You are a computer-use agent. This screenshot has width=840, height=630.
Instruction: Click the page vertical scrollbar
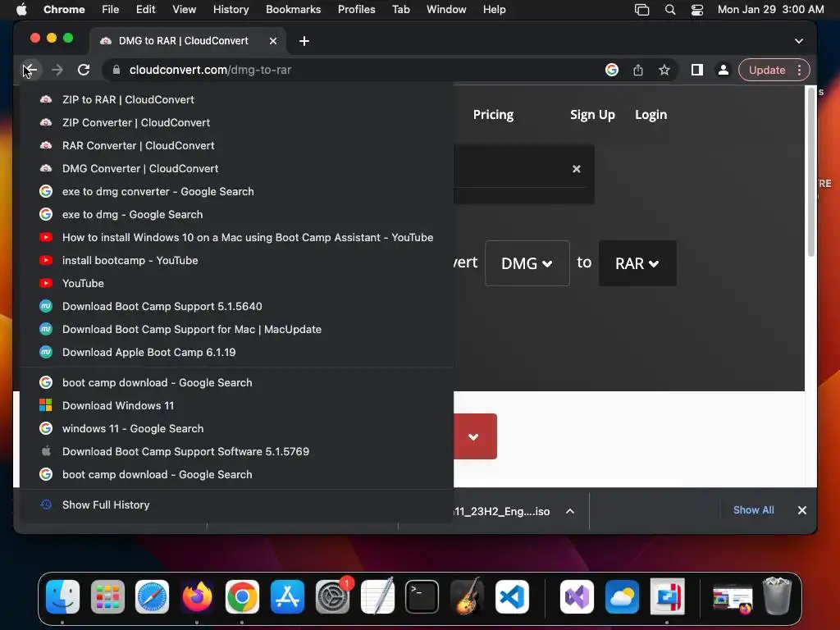click(811, 171)
